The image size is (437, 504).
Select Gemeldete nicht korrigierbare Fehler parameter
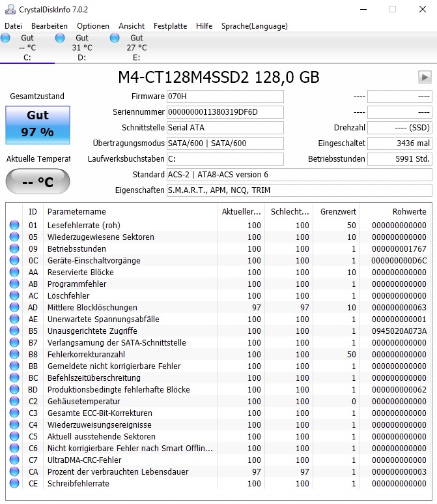coord(114,366)
